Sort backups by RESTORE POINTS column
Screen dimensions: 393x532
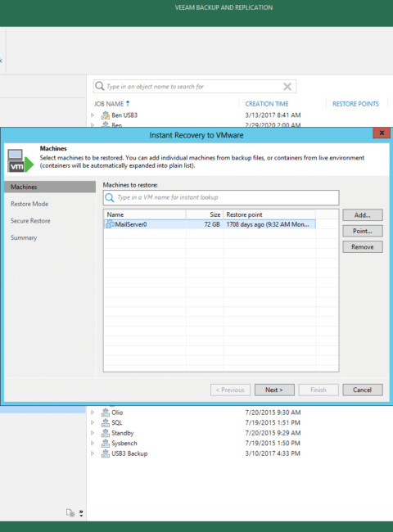pyautogui.click(x=355, y=104)
